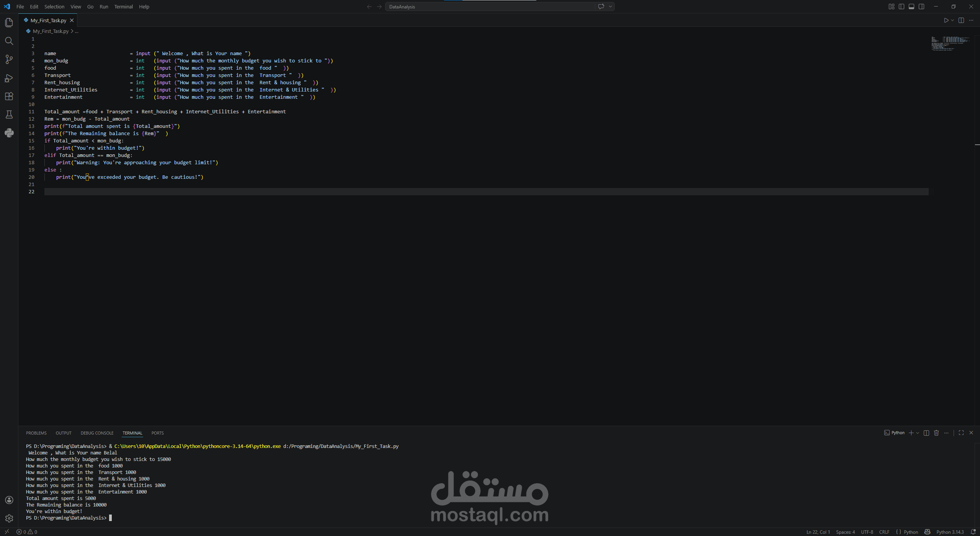The height and width of the screenshot is (536, 980).
Task: Click the code minimap preview
Action: click(x=950, y=44)
